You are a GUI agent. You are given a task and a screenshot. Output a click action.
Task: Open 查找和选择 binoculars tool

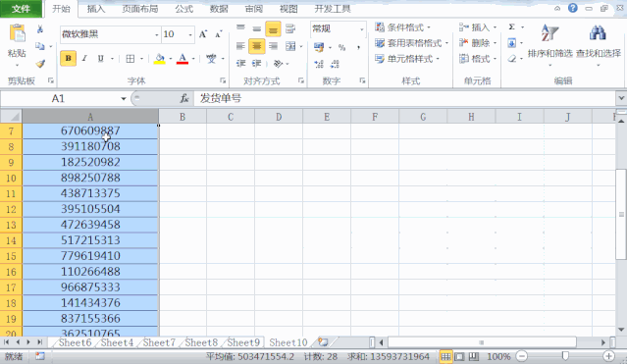[x=599, y=45]
